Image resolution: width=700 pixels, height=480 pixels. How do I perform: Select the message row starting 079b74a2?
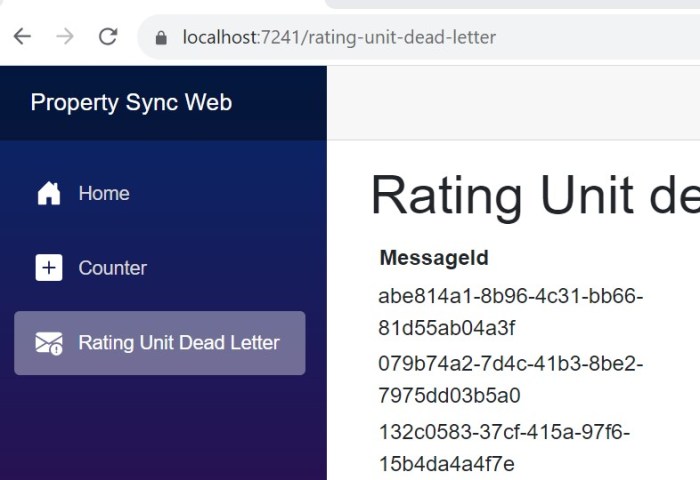pyautogui.click(x=510, y=363)
